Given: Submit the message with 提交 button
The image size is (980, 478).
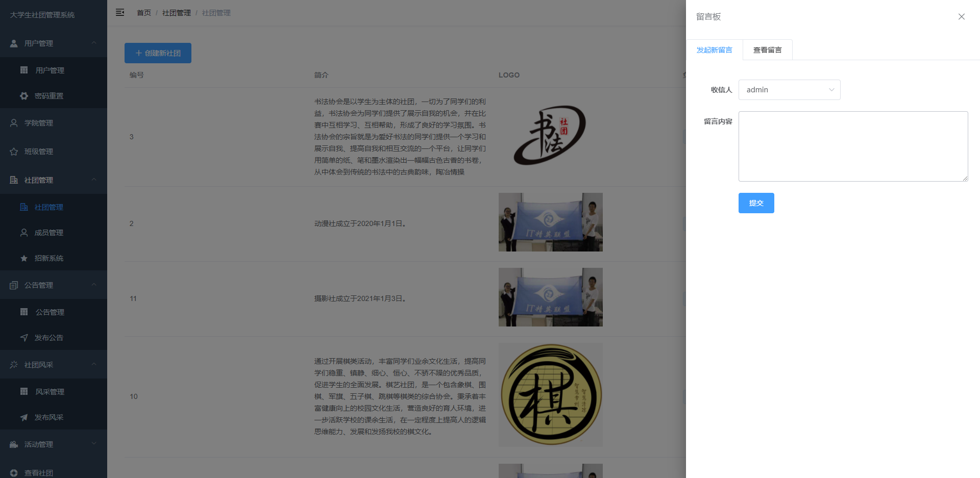Looking at the screenshot, I should point(756,203).
